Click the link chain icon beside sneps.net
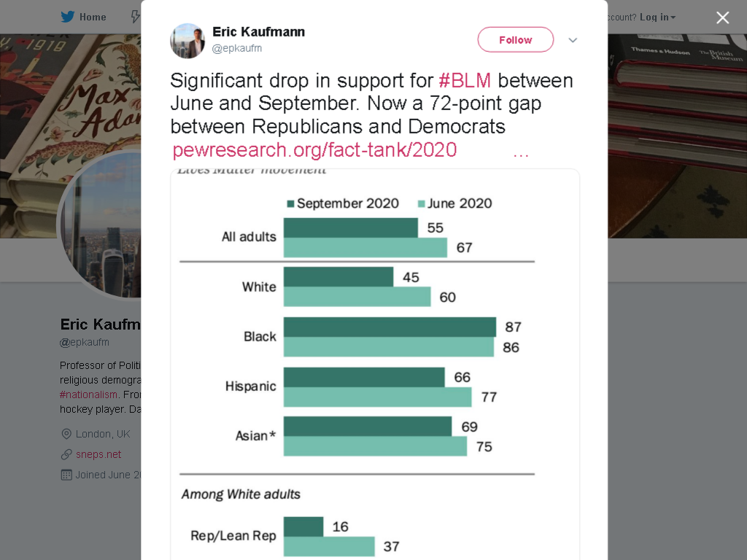Image resolution: width=747 pixels, height=560 pixels. [66, 454]
